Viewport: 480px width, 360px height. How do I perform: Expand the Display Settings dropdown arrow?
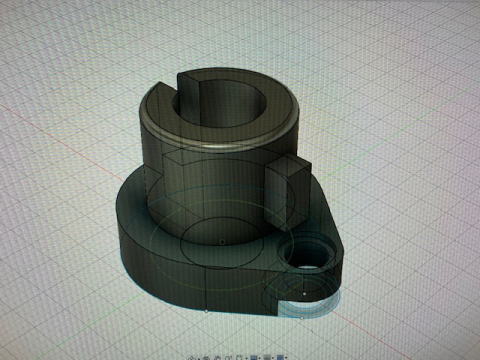pos(260,358)
